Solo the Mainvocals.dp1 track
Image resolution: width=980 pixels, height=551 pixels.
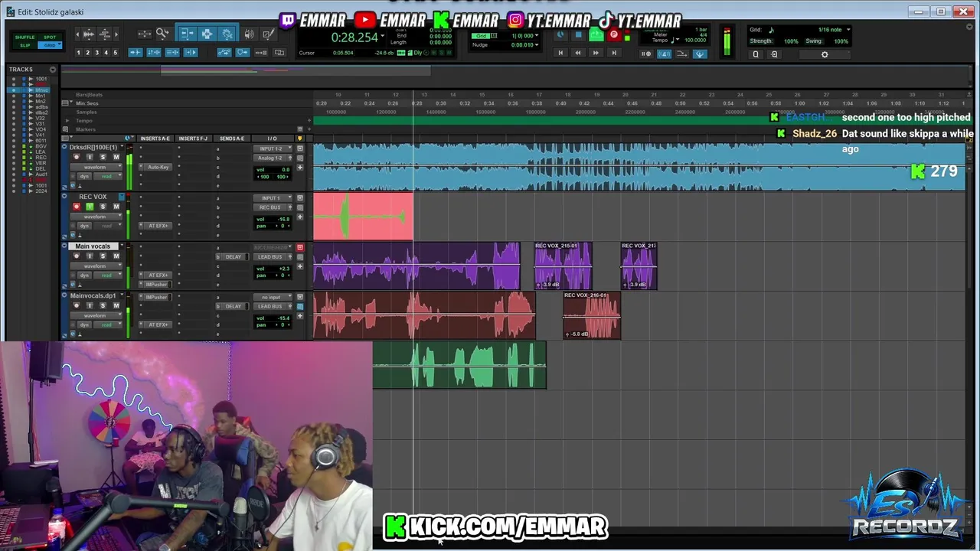point(103,305)
